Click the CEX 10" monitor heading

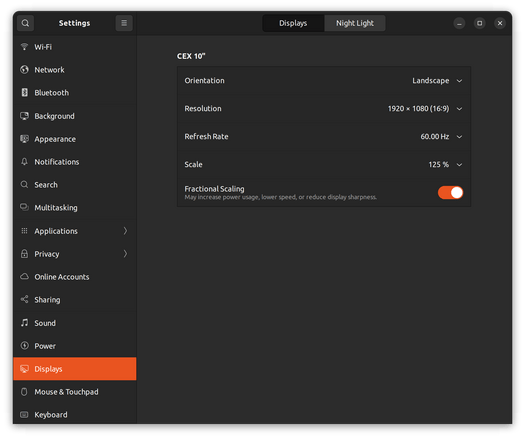point(191,56)
